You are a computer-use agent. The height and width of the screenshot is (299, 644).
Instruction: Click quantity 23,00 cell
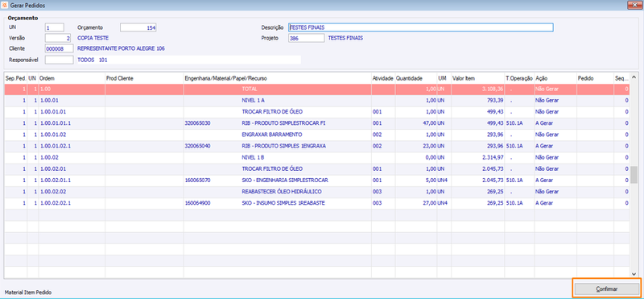415,146
